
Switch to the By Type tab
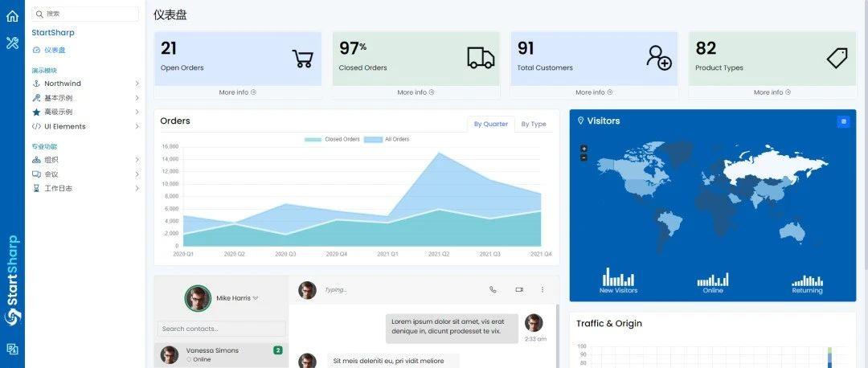[534, 124]
